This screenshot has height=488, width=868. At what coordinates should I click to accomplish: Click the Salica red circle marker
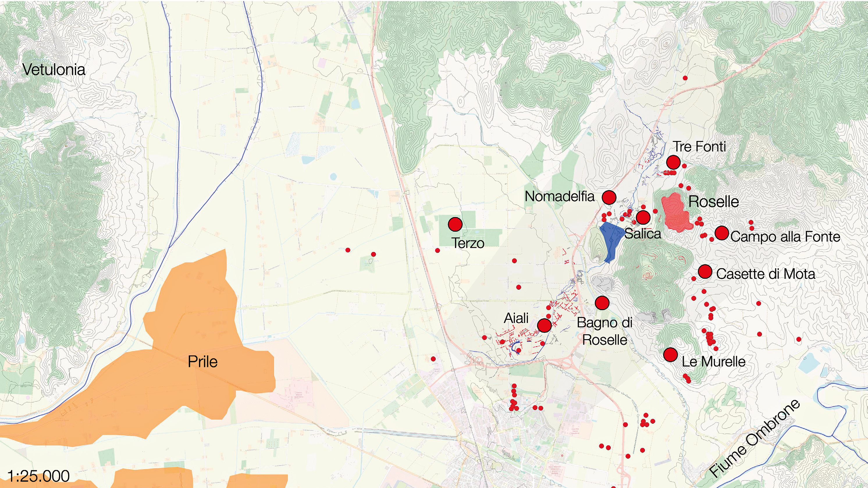coord(643,218)
